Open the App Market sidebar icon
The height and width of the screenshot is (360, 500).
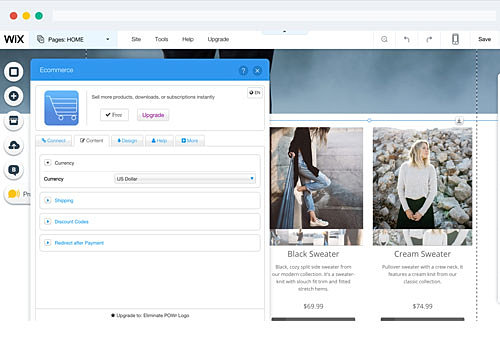pyautogui.click(x=14, y=121)
